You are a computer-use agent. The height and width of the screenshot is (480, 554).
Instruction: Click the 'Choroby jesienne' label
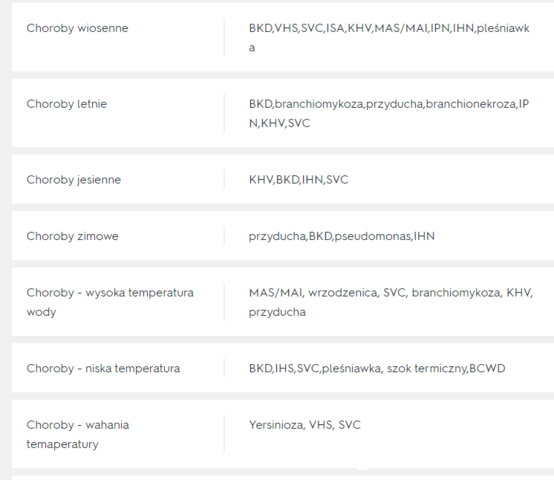coord(73,179)
